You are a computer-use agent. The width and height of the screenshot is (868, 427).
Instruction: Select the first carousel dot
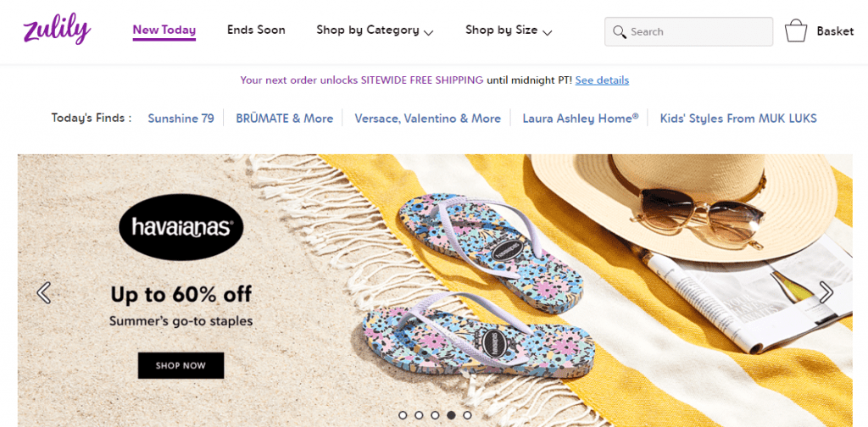(403, 415)
